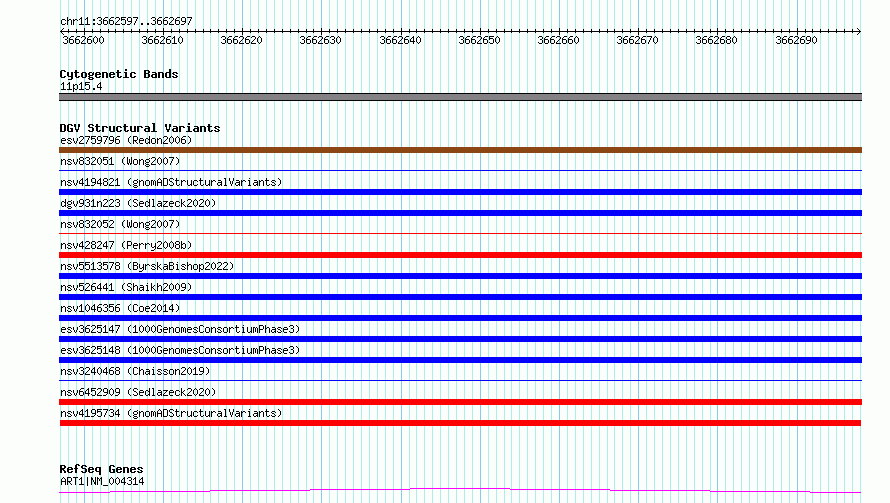Click esv3625148 (1000GenomesConsortiumPhase3) label
Screen dimensions: 890x503
(x=180, y=350)
